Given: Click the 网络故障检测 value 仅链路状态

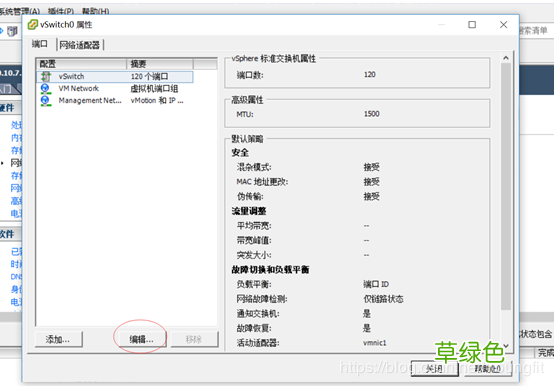Looking at the screenshot, I should click(383, 299).
